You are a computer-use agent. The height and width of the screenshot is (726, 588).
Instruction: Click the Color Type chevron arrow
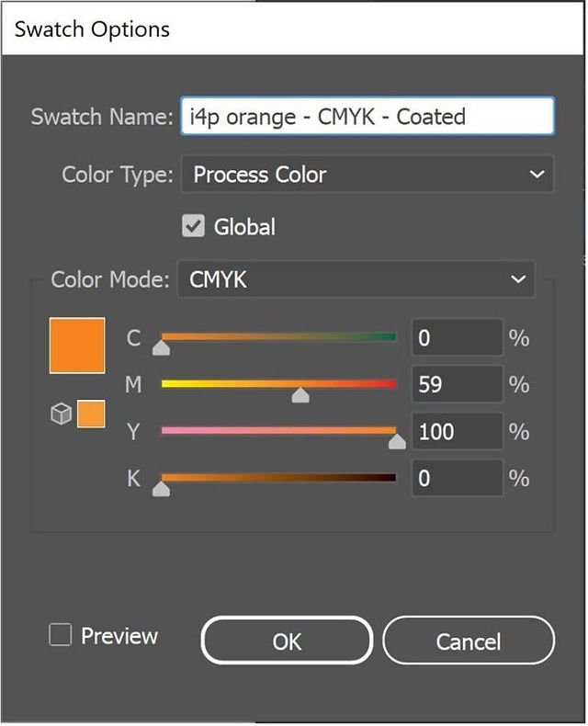(x=537, y=175)
